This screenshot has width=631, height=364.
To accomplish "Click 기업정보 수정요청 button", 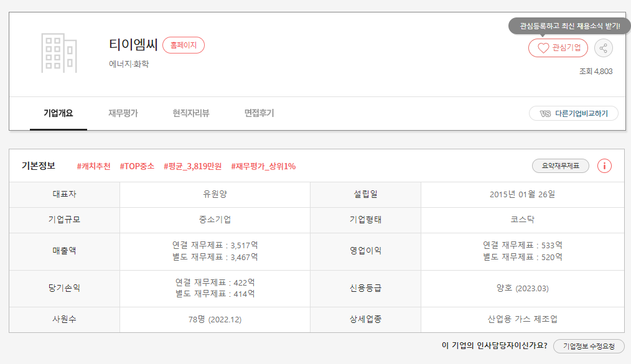I will click(x=589, y=347).
